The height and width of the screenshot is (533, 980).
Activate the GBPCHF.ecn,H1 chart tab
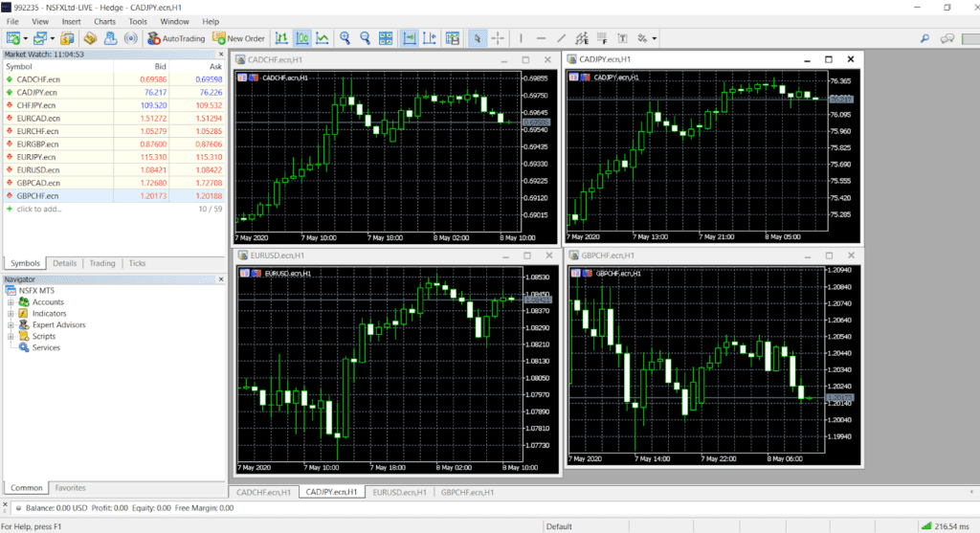467,493
